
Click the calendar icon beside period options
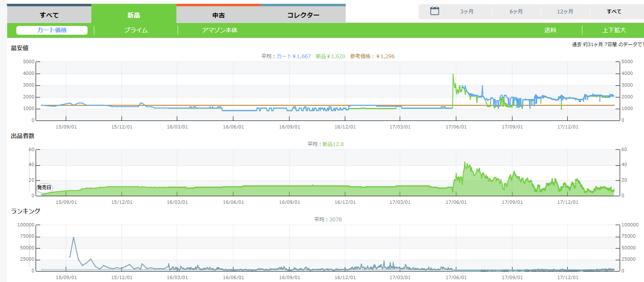(x=435, y=11)
